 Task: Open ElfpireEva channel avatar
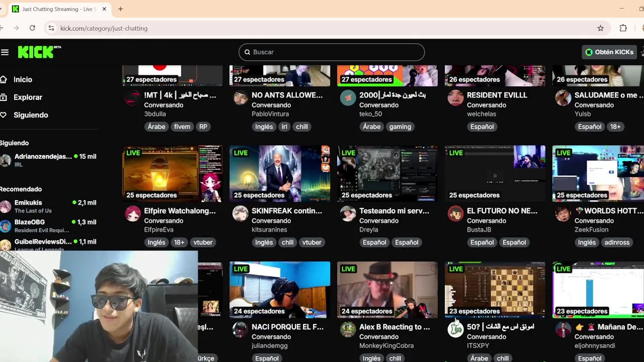(x=133, y=214)
